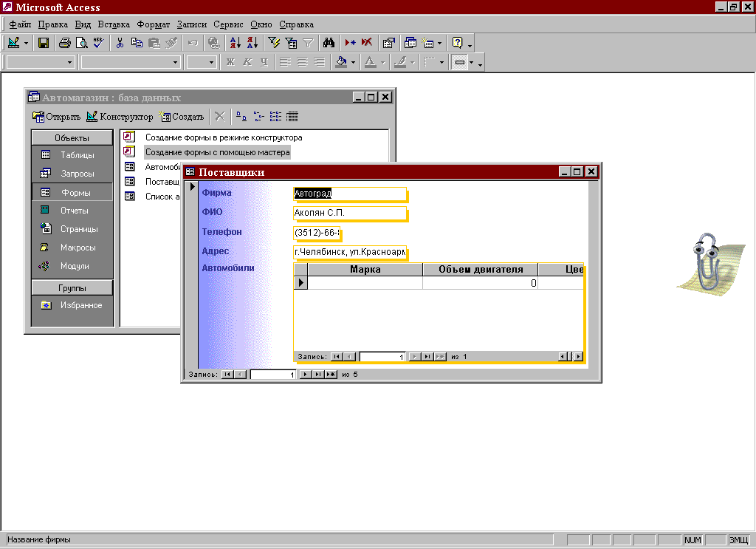Click the Cut scissors icon
756x549 pixels.
tap(120, 43)
